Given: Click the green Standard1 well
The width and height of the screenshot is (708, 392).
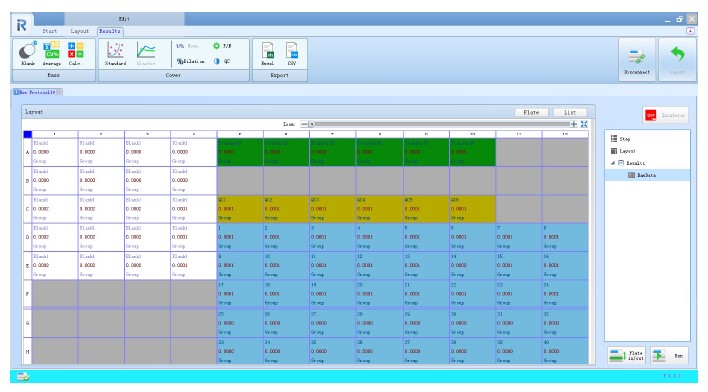Looking at the screenshot, I should pos(240,152).
